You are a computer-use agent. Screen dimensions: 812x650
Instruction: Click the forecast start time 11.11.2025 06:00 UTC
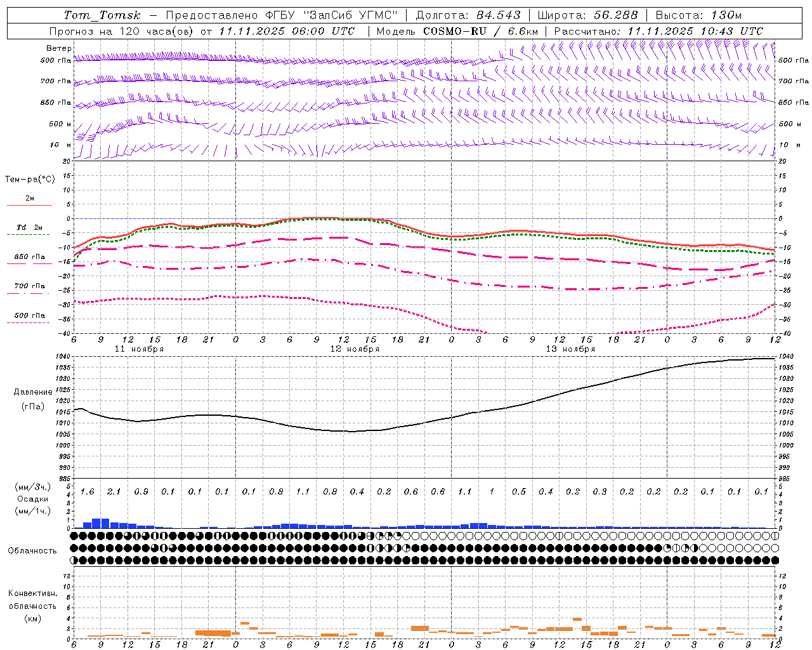tap(287, 31)
